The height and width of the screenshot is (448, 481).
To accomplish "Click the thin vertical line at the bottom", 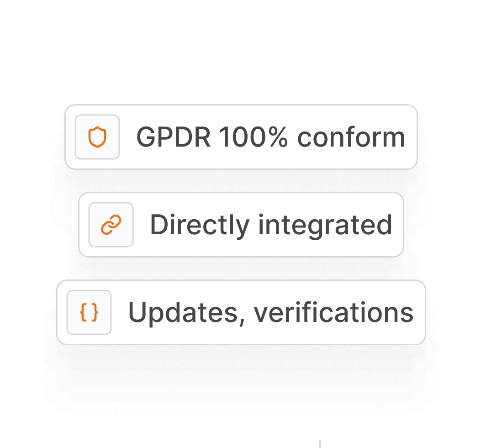I will 320,444.
